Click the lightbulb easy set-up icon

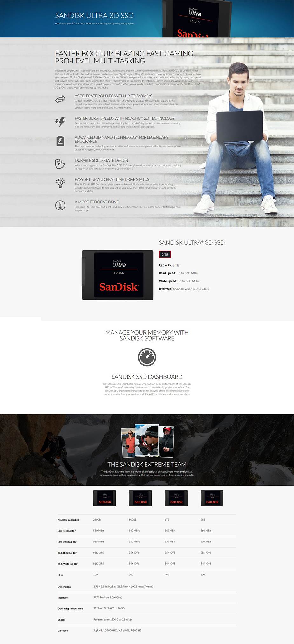click(x=60, y=183)
